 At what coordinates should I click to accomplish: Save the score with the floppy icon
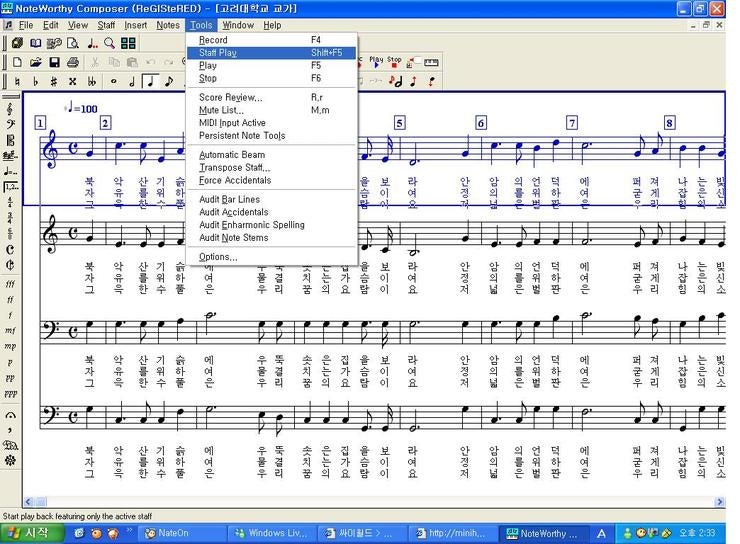[x=54, y=62]
